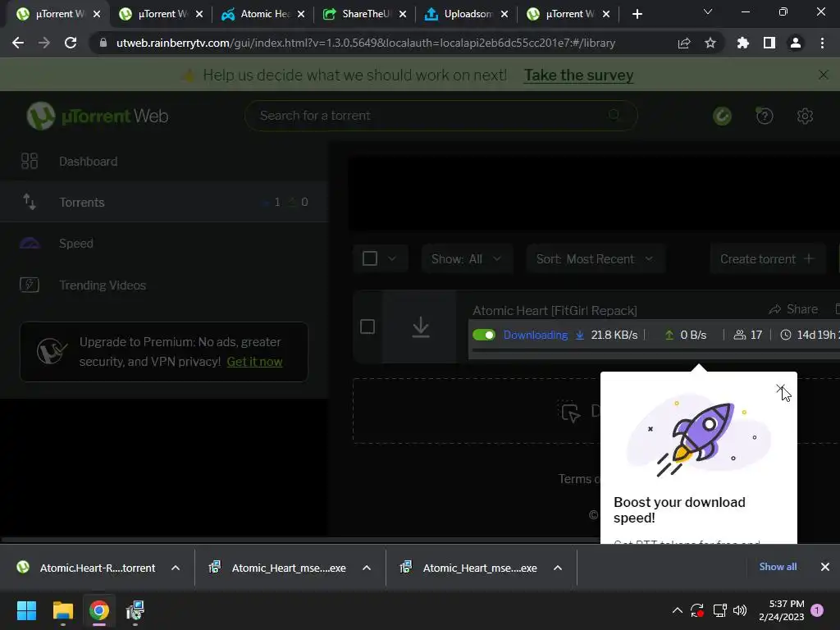Screen dimensions: 840x630
Task: Open the Sort: Most Recent dropdown
Action: click(x=596, y=259)
